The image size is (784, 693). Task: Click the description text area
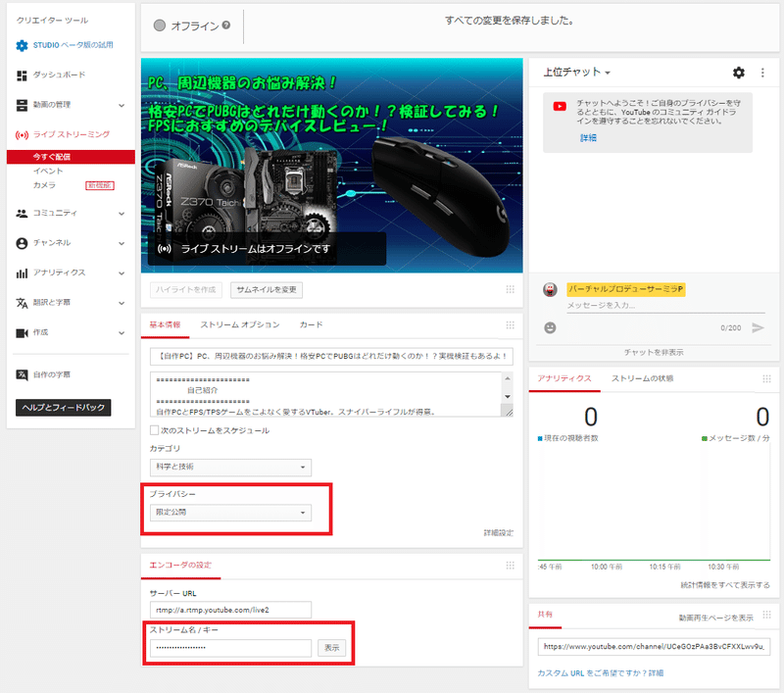pos(325,394)
